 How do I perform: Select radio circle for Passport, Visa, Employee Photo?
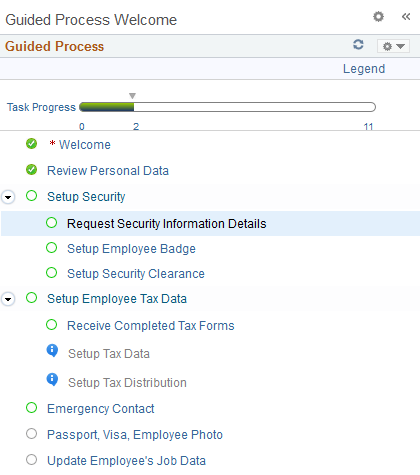(x=31, y=434)
